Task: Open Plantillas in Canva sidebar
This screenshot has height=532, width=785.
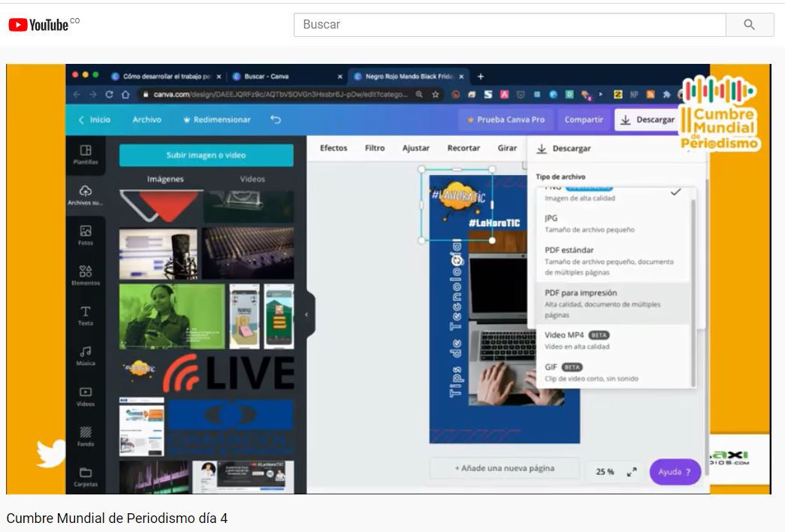Action: [x=86, y=155]
